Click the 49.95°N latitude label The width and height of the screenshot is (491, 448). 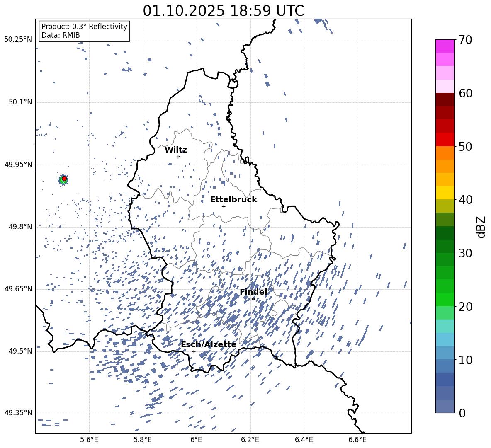click(18, 164)
